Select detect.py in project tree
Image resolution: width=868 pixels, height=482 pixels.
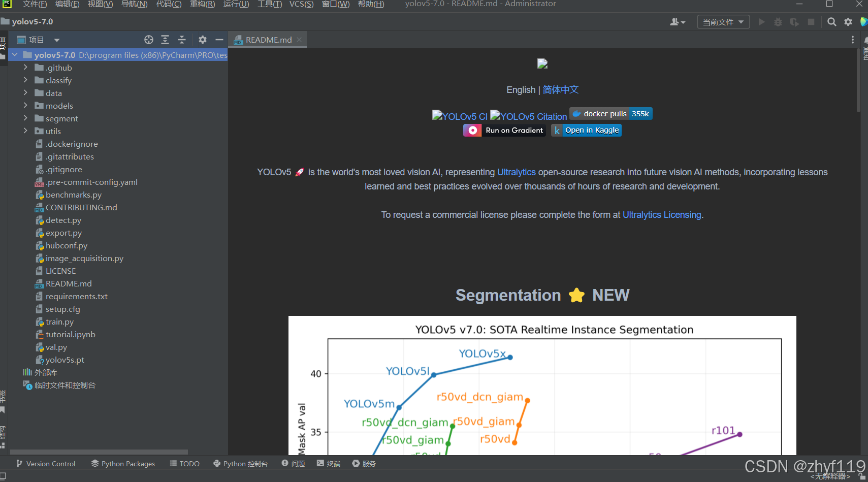click(63, 220)
